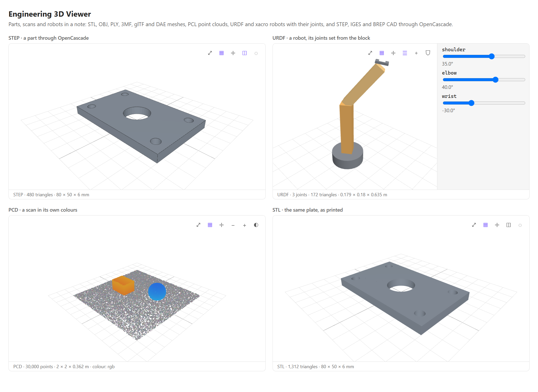
Task: Click the orange cube in the point cloud
Action: coord(123,285)
